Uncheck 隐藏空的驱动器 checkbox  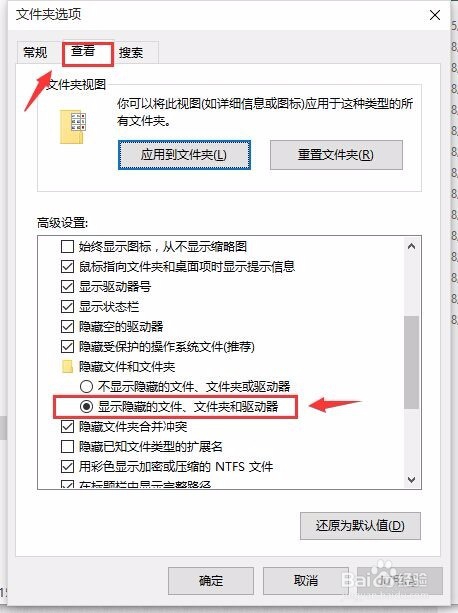67,326
